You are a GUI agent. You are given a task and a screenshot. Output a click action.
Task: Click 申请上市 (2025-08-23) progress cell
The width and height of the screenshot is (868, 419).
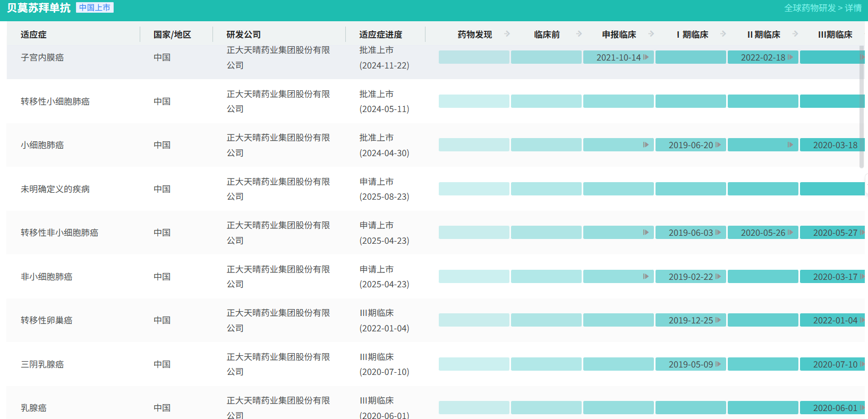click(x=384, y=189)
